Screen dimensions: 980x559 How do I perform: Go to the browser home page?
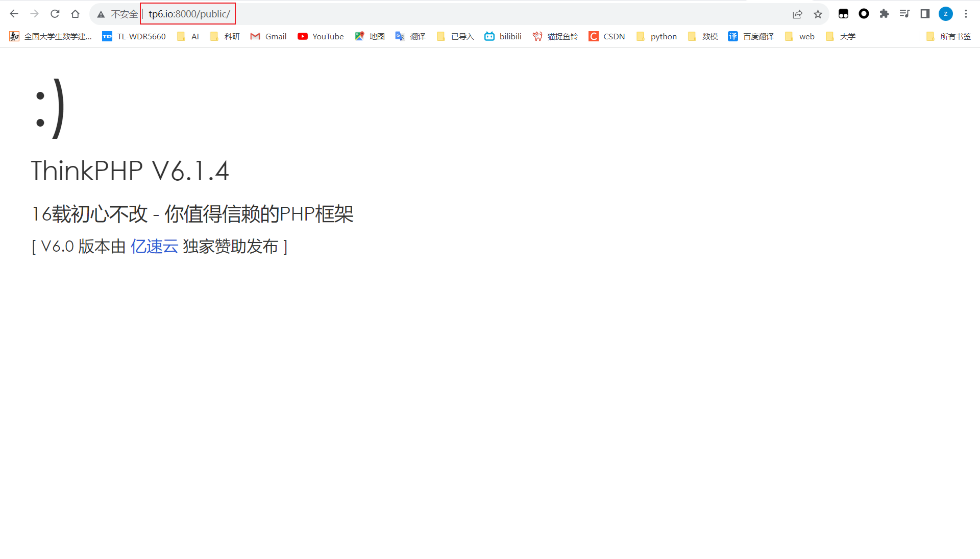(x=76, y=14)
